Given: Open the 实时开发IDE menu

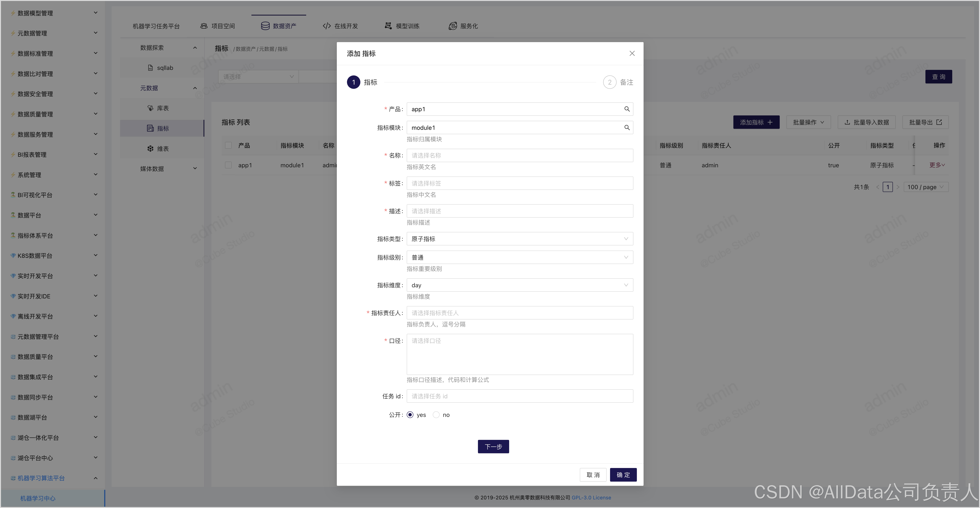Looking at the screenshot, I should coord(53,296).
